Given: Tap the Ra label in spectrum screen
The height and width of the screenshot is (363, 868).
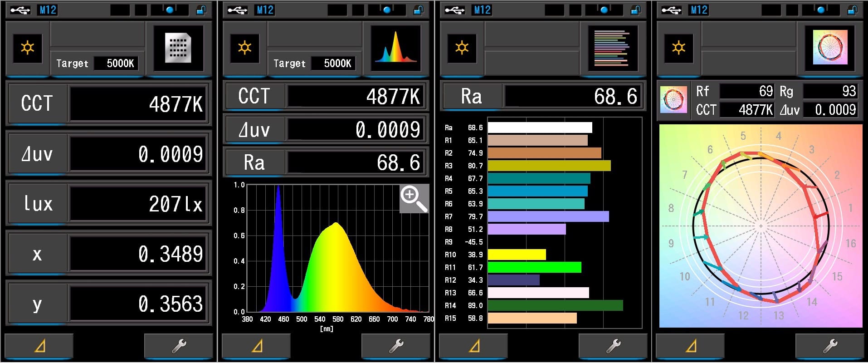Looking at the screenshot, I should point(254,162).
